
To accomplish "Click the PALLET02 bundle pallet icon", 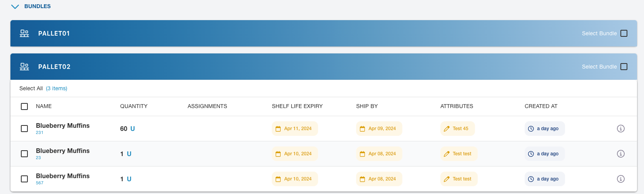I will [24, 67].
